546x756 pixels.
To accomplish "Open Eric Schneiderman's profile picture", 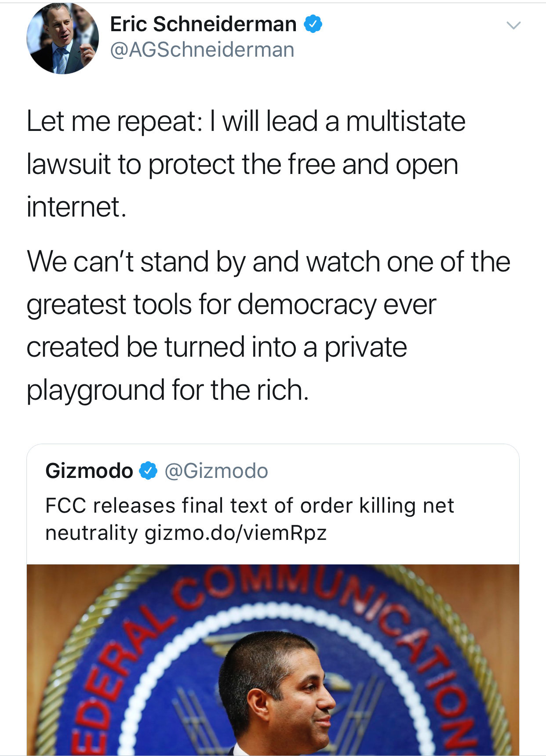I will point(62,38).
